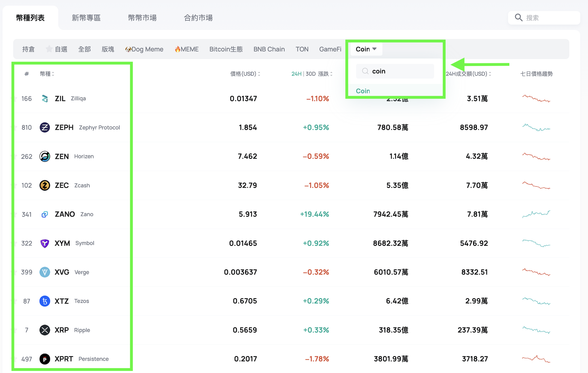The width and height of the screenshot is (588, 373).
Task: Sort by 漲跌 column arrows
Action: 332,74
